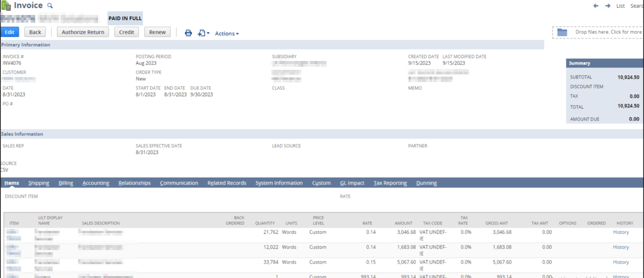The height and width of the screenshot is (278, 644).
Task: Switch to the Accounting tab
Action: 96,183
